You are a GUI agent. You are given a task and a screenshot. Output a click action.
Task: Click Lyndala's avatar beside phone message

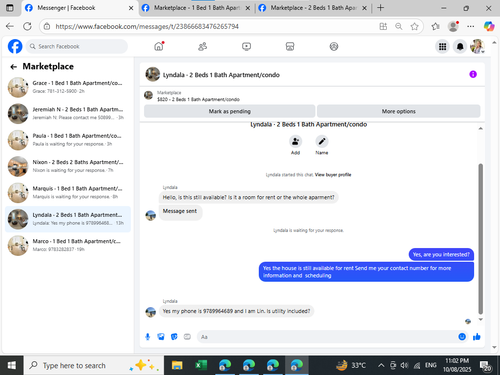tap(151, 312)
